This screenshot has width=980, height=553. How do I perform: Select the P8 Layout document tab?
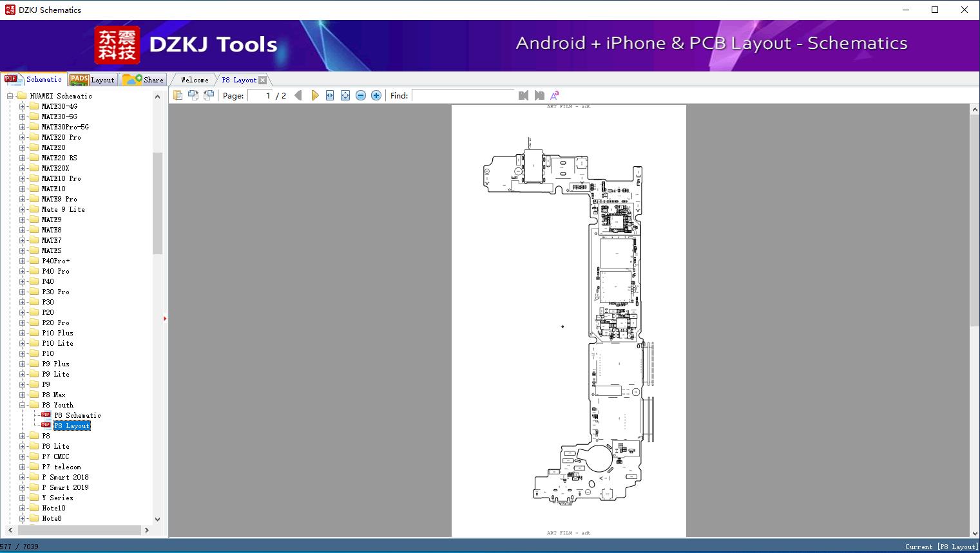(x=239, y=80)
